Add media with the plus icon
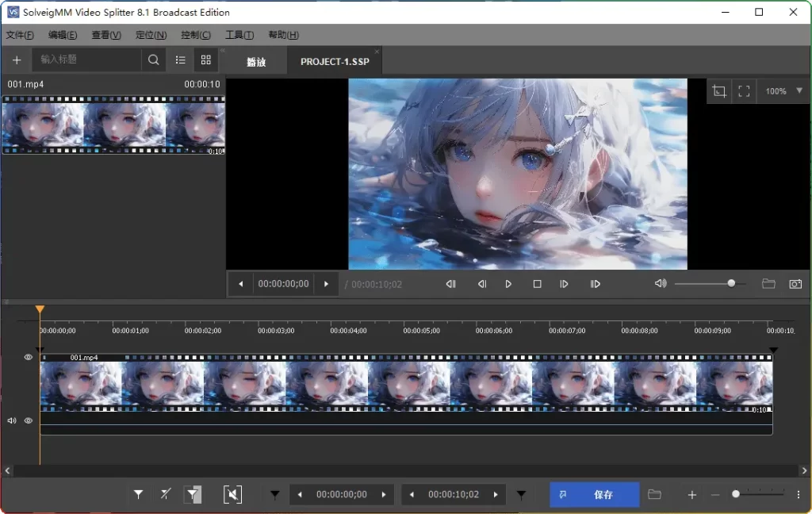Image resolution: width=812 pixels, height=514 pixels. click(17, 60)
